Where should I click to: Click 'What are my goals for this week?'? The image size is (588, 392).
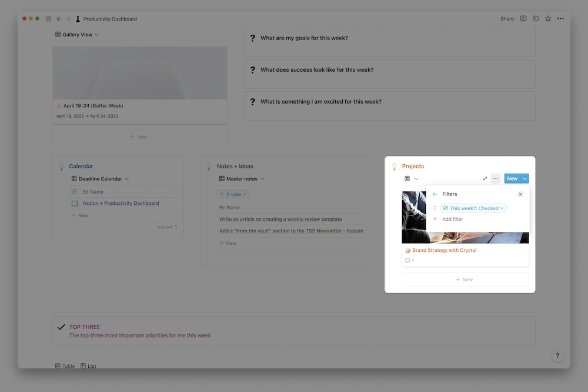click(x=304, y=38)
